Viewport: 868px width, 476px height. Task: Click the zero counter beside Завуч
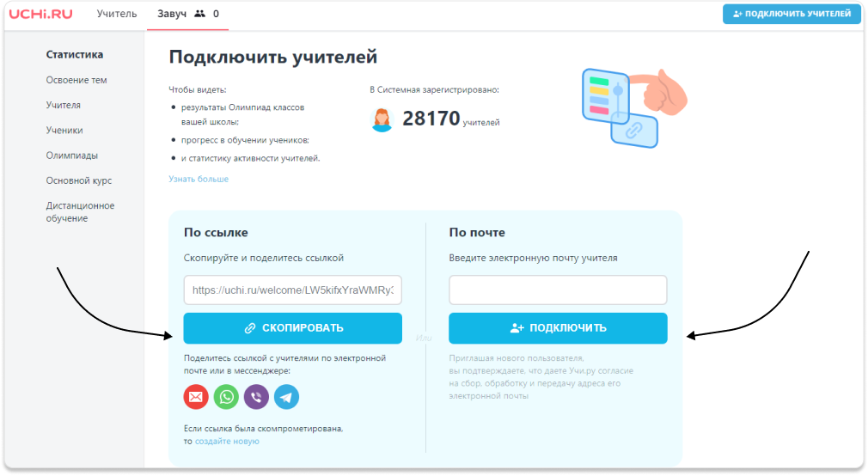click(216, 14)
